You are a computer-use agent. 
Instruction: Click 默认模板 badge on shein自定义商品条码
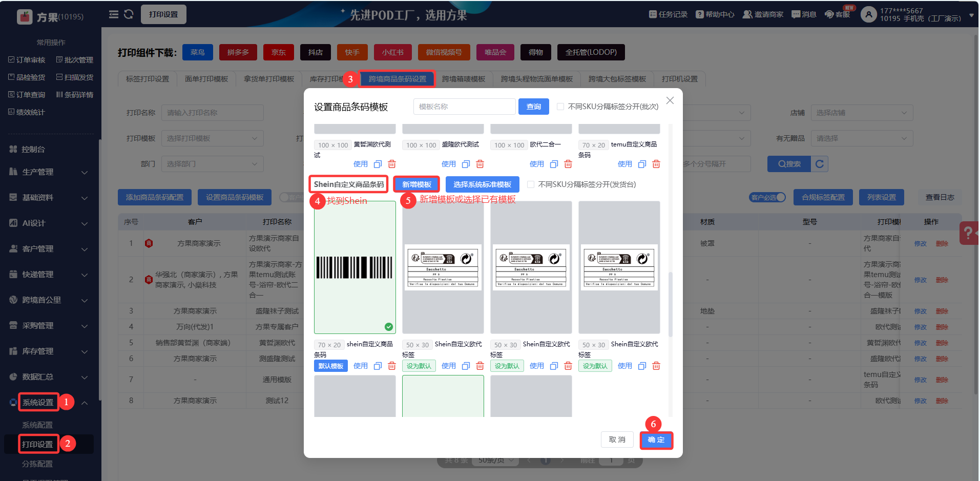tap(331, 366)
